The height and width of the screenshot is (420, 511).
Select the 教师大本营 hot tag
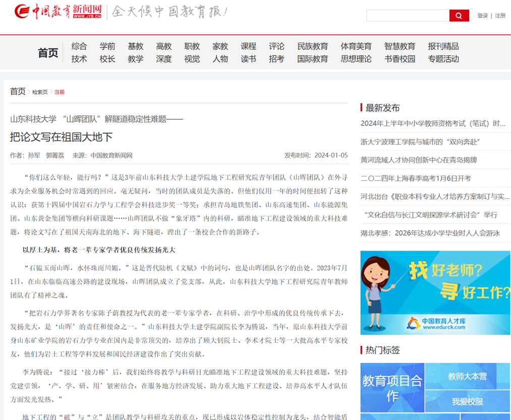(x=467, y=376)
